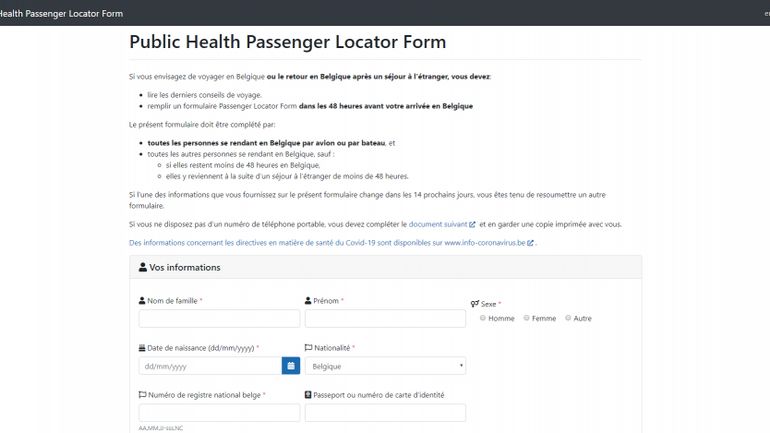Select the Autre radio button
Viewport: 770px width, 433px height.
coord(568,318)
